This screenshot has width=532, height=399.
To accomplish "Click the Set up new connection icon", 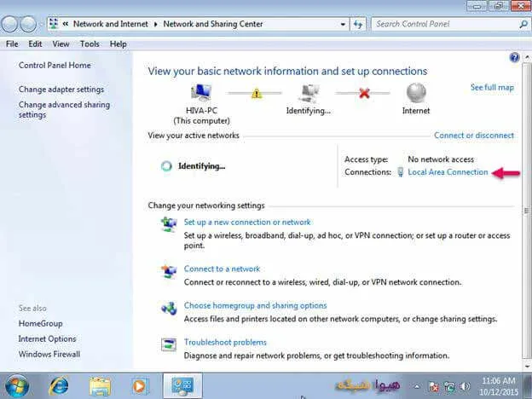I will (x=169, y=224).
